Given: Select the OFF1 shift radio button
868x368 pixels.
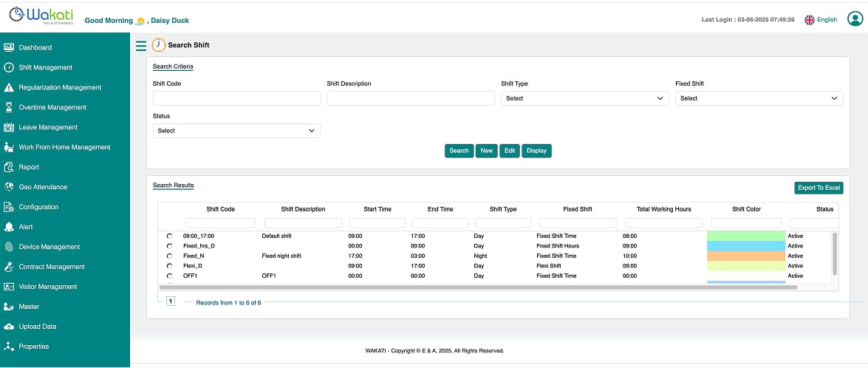Looking at the screenshot, I should 169,276.
